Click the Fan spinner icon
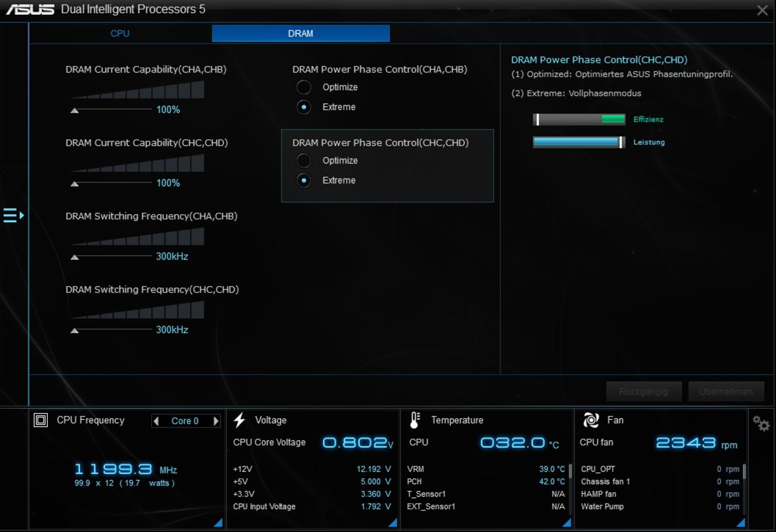 591,420
